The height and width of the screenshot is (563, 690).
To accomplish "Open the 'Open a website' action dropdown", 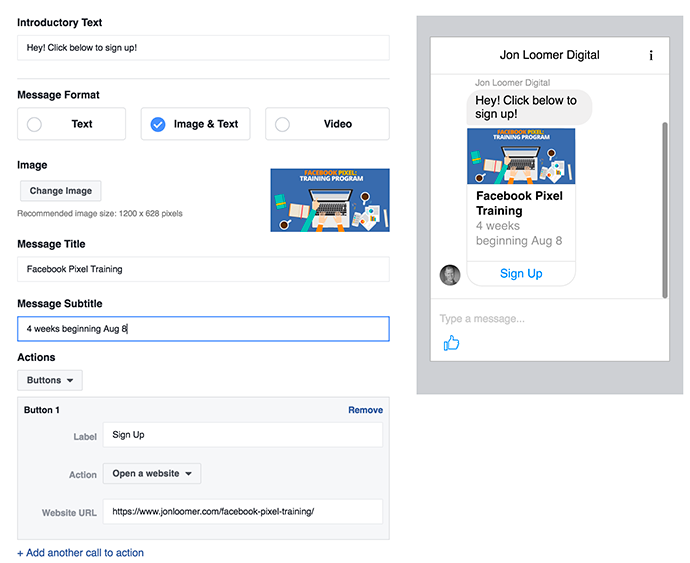I will coord(152,474).
